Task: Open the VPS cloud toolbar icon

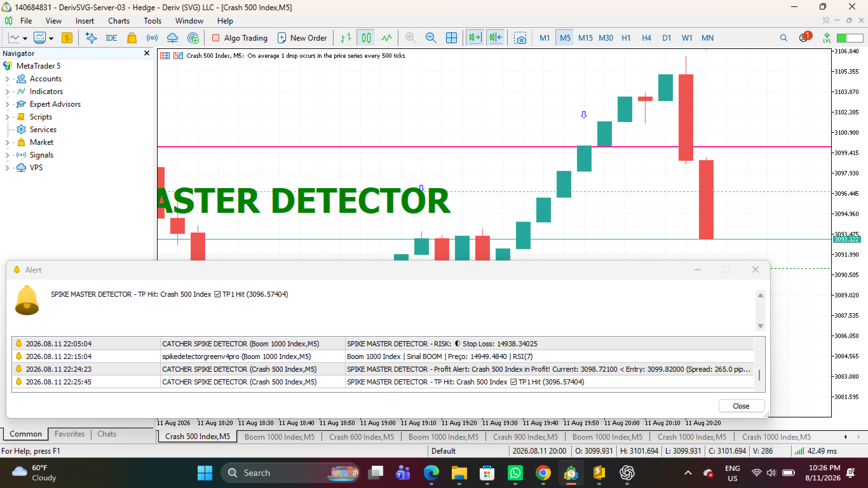Action: point(172,38)
